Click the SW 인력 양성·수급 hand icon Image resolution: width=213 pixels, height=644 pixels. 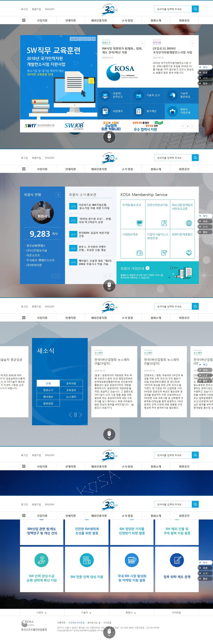click(41, 560)
